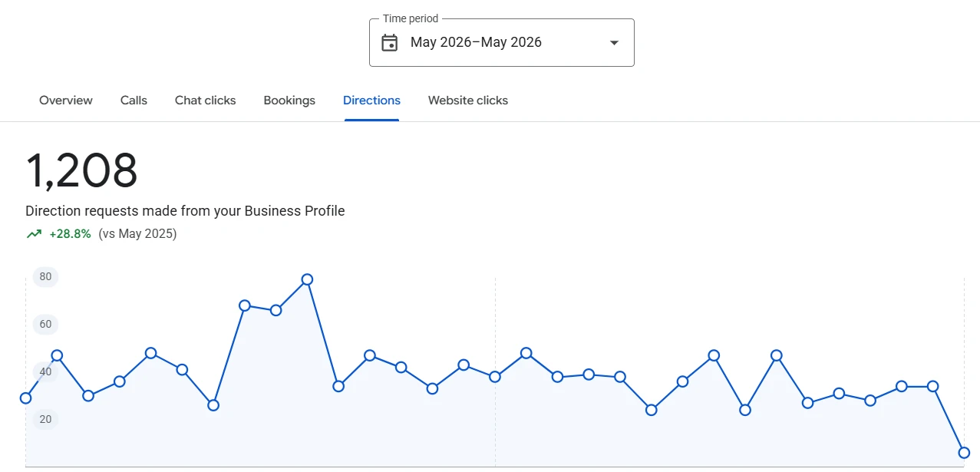Click the "May 2026–May 2026" date range text
This screenshot has width=980, height=472.
click(x=476, y=42)
